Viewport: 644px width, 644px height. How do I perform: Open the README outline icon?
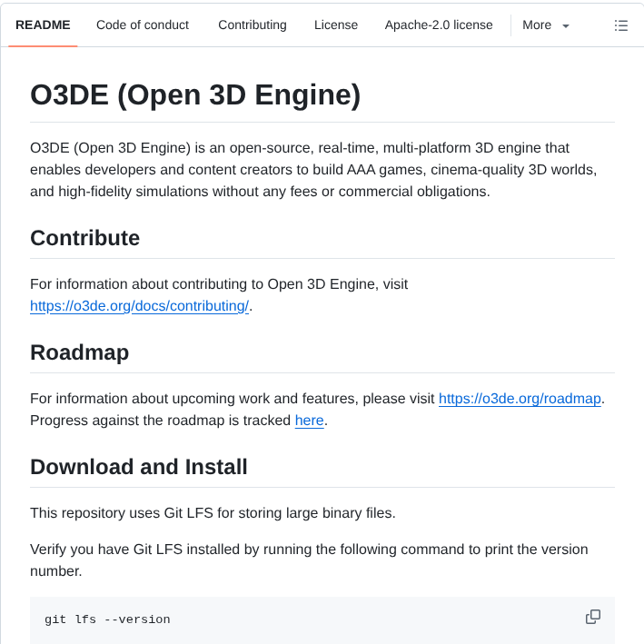621,25
